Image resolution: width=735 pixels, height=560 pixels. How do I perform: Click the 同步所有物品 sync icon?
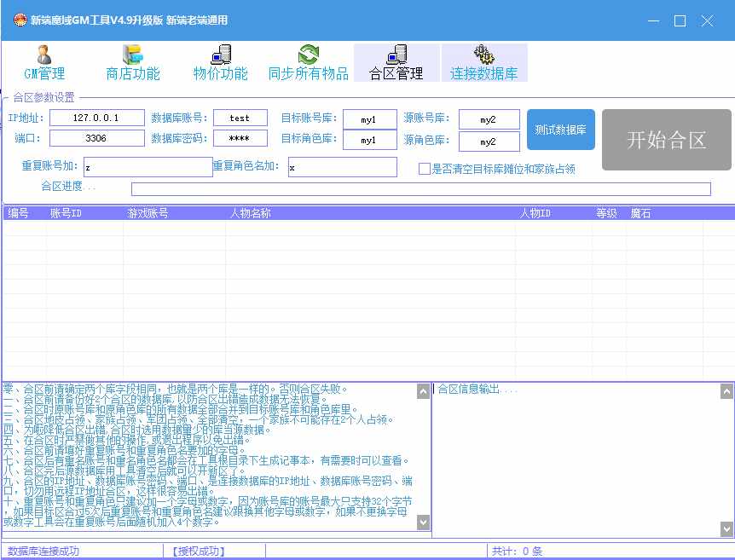(x=308, y=63)
